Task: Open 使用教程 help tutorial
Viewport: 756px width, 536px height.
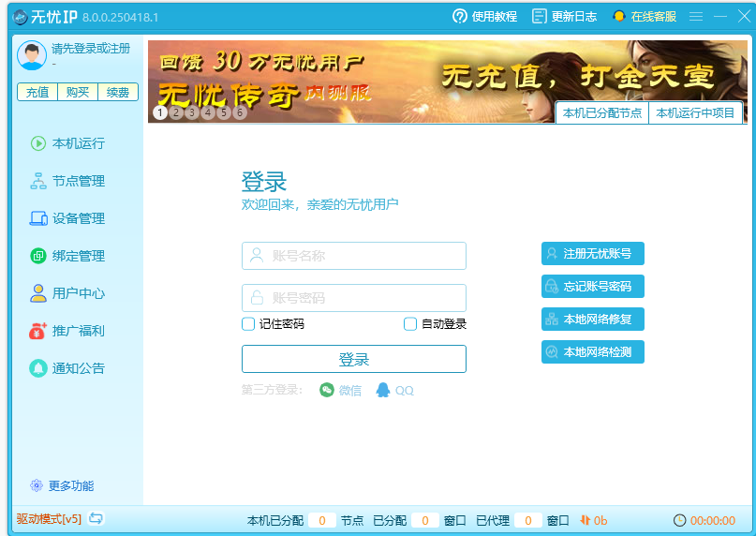Action: point(484,17)
